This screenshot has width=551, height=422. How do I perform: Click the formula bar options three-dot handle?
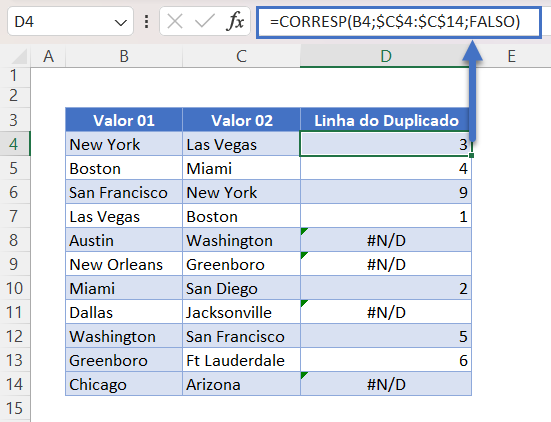point(147,22)
